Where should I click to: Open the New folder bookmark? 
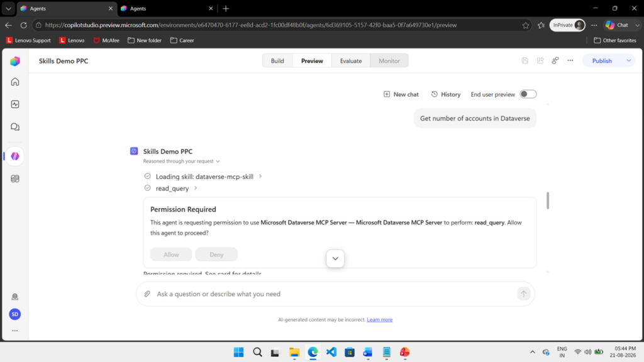(x=145, y=40)
